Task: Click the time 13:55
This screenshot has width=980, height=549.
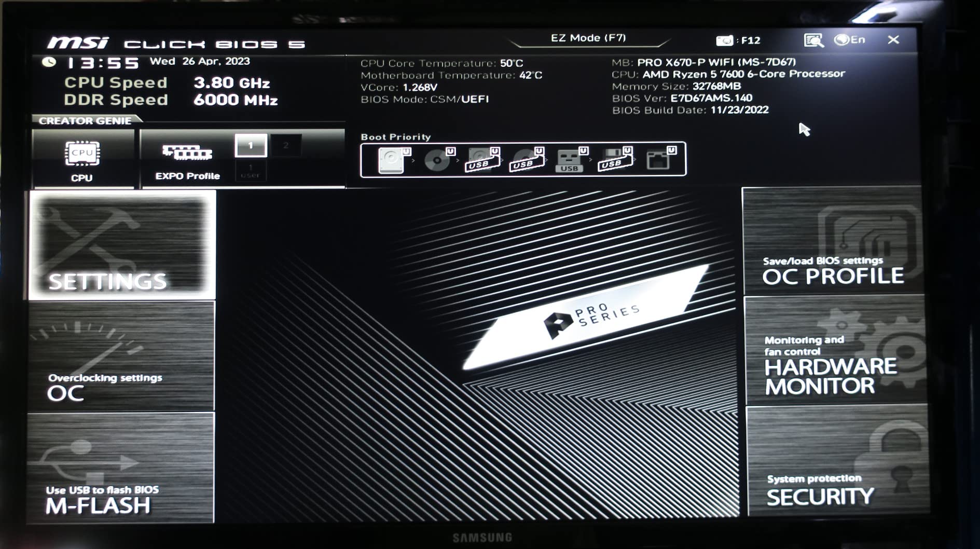Action: click(x=104, y=63)
